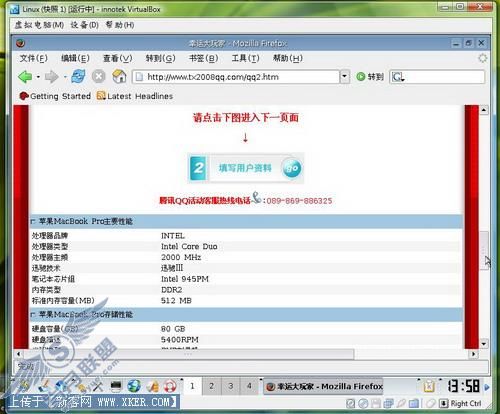Click the Right Ctrl host key indicator
This screenshot has width=500, height=414.
pos(466,404)
